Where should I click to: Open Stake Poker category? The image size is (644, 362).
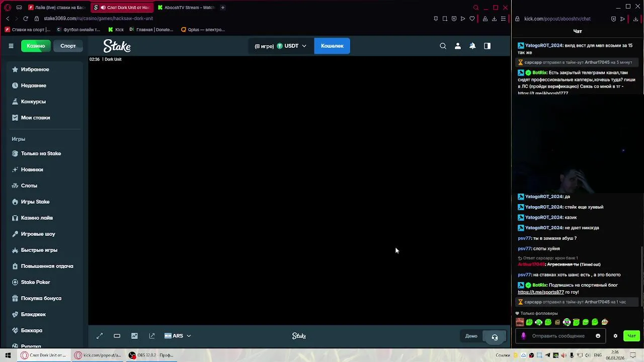(44, 282)
